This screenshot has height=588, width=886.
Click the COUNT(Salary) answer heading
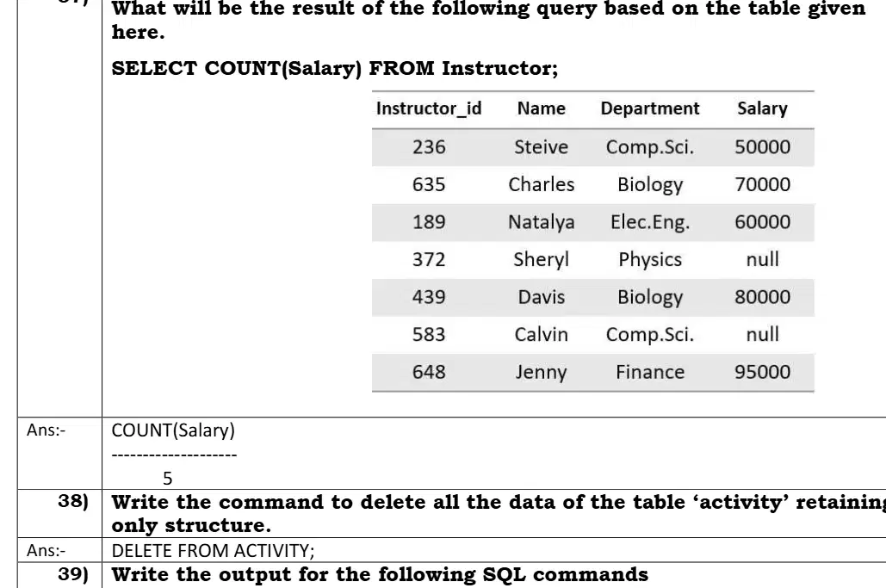point(173,430)
